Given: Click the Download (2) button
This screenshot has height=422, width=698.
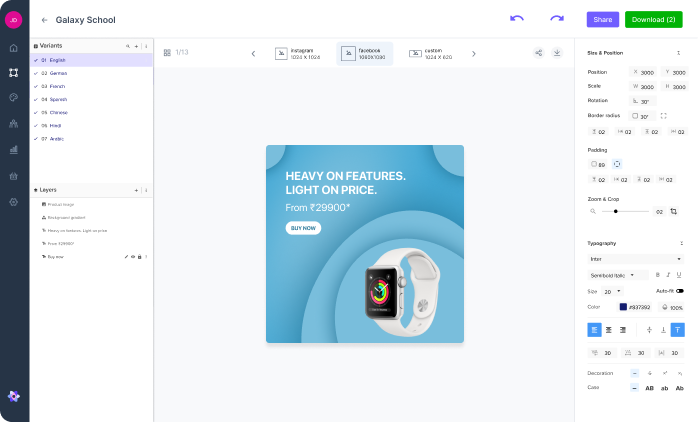Looking at the screenshot, I should point(653,20).
